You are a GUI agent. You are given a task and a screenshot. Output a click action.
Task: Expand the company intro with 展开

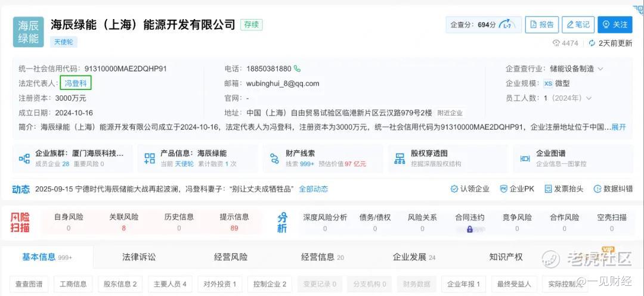619,127
